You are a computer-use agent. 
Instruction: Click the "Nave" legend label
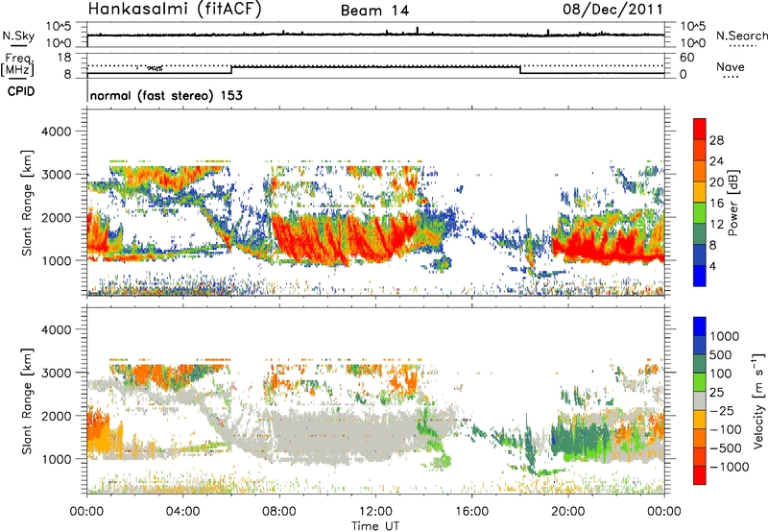coord(731,66)
